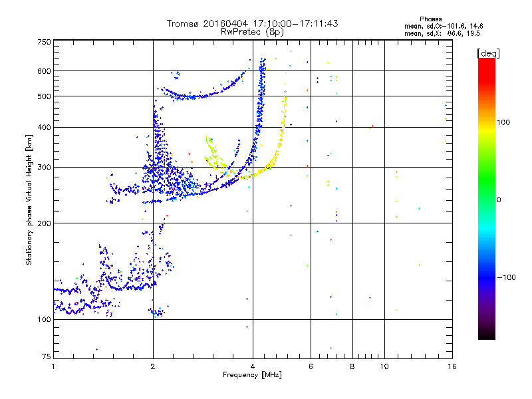The image size is (532, 399).
Task: Click the frequency axis tick "10"
Action: 384,366
